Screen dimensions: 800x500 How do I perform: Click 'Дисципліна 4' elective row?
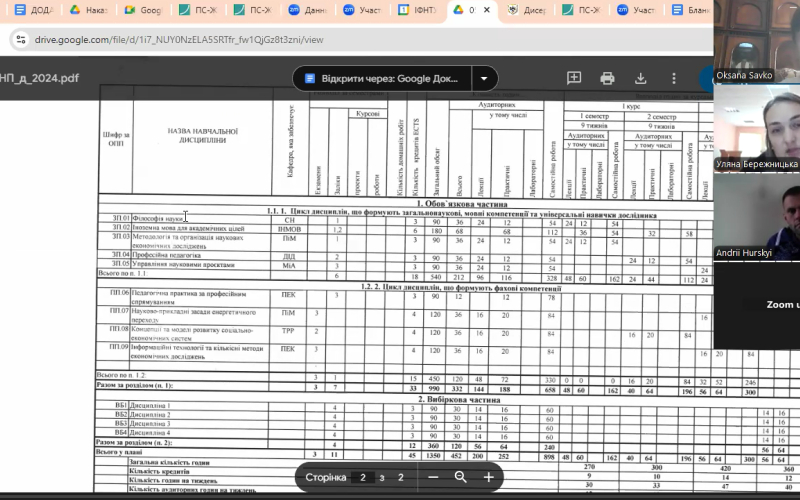point(149,433)
